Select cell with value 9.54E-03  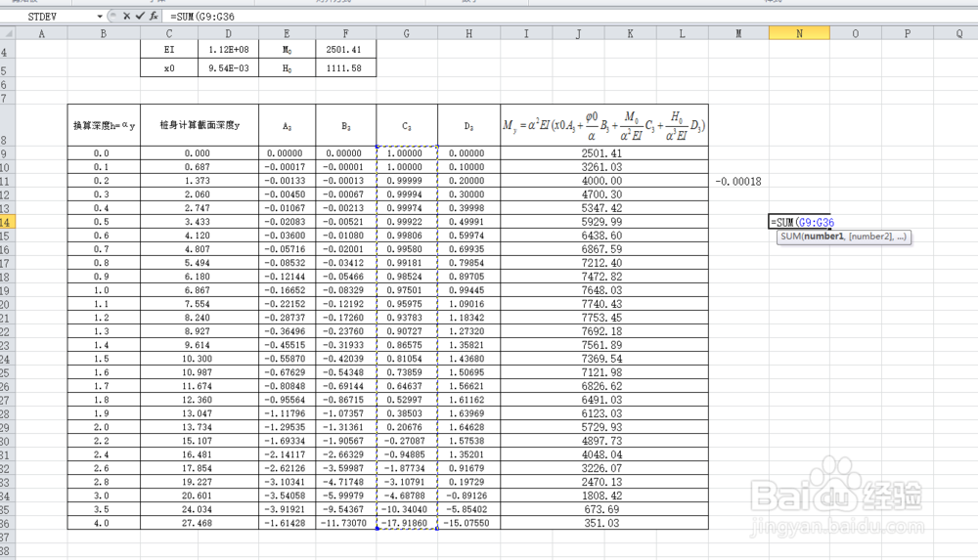228,68
